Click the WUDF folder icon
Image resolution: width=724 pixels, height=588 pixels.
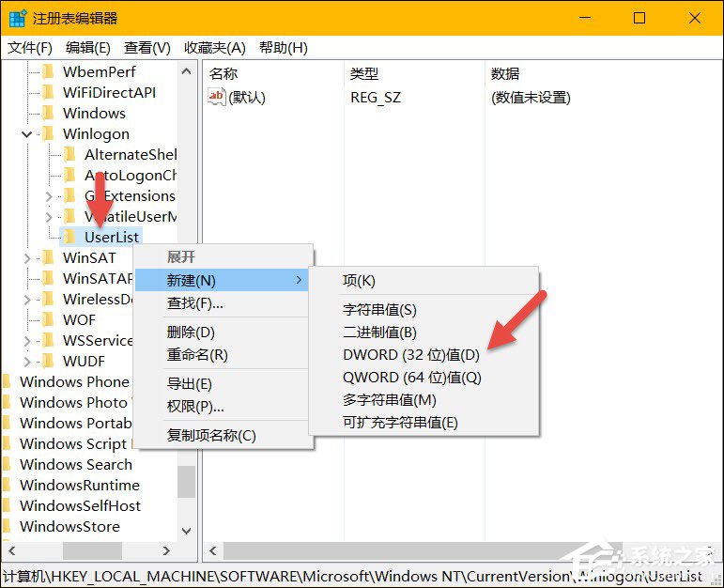pos(48,362)
